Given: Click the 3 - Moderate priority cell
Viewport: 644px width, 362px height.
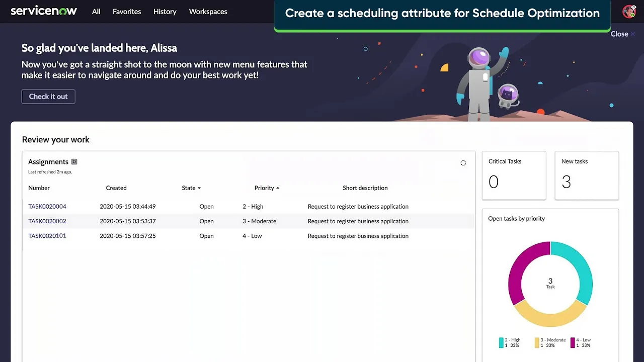Looking at the screenshot, I should tap(259, 221).
